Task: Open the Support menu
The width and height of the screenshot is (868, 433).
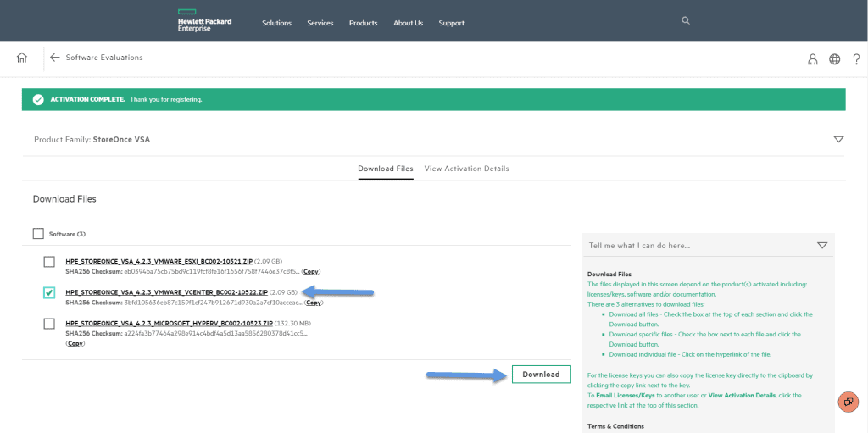Action: 451,23
